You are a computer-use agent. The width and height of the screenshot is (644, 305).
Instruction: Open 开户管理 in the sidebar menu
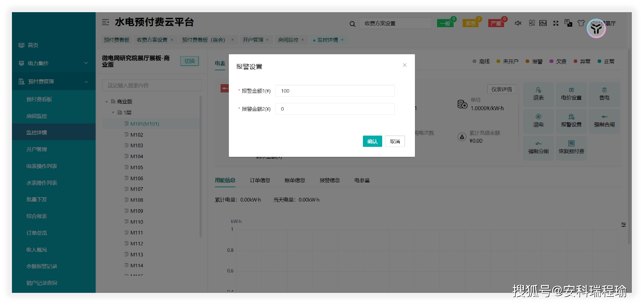(37, 149)
